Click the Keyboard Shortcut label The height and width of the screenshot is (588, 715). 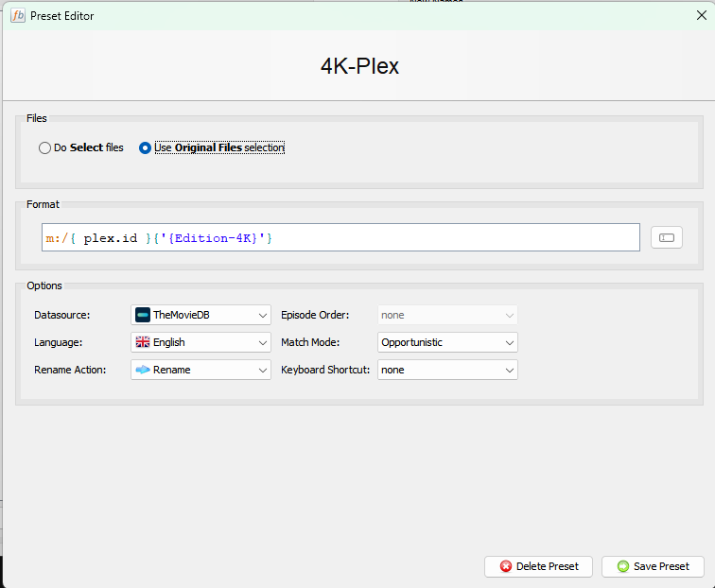[325, 370]
